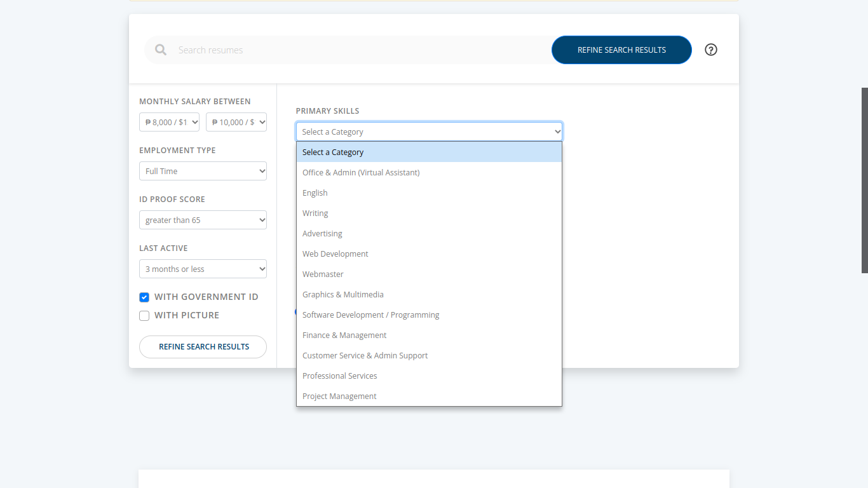Select Office & Admin (Virtual Assistant) option
Image resolution: width=868 pixels, height=488 pixels.
(x=429, y=172)
